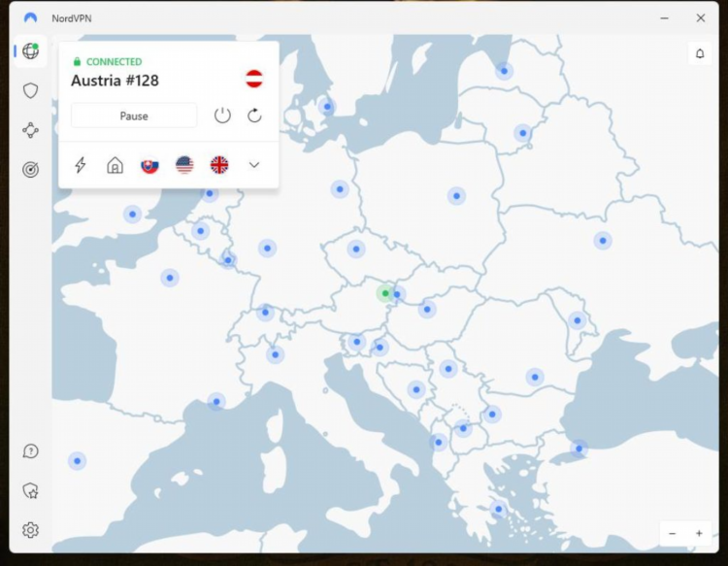Click the home network preset icon
Screen dimensions: 728x566
(x=116, y=165)
